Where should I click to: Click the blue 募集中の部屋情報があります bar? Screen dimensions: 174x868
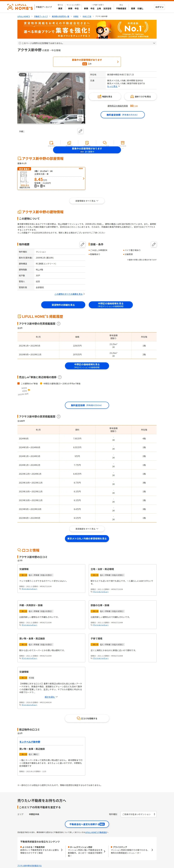(x=87, y=150)
